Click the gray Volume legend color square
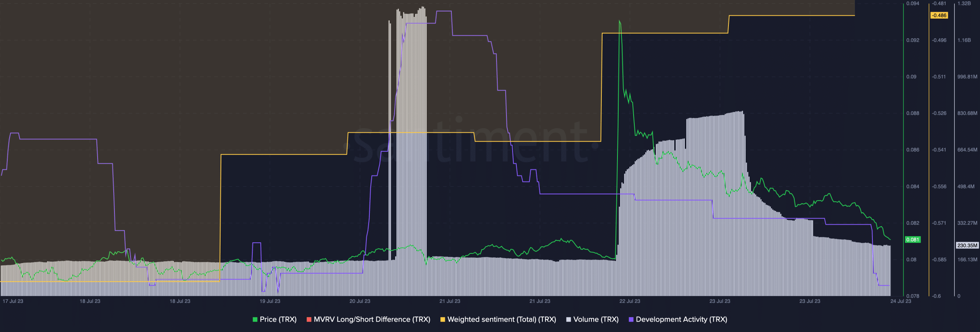980x332 pixels. (568, 319)
